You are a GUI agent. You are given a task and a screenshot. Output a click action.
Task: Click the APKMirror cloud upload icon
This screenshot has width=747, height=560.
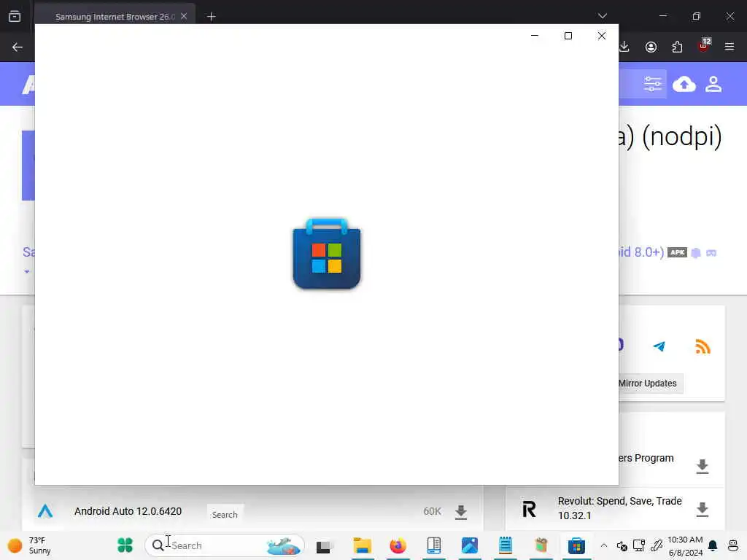point(684,85)
